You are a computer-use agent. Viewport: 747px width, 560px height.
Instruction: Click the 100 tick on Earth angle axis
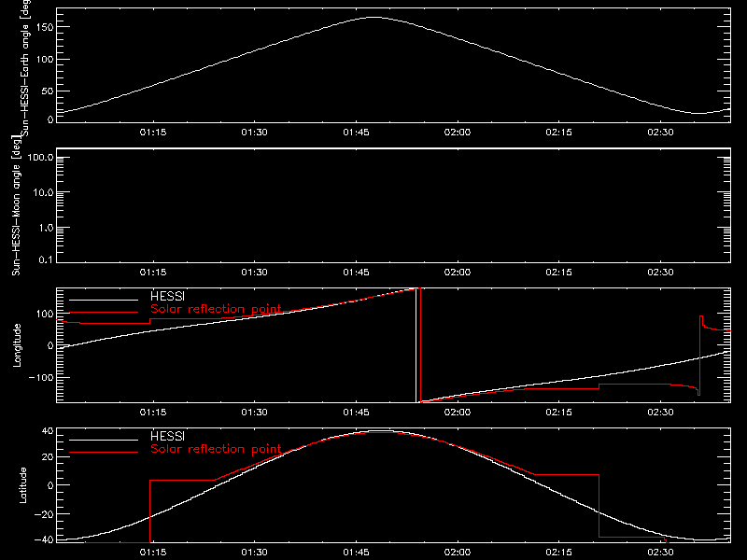[44, 60]
